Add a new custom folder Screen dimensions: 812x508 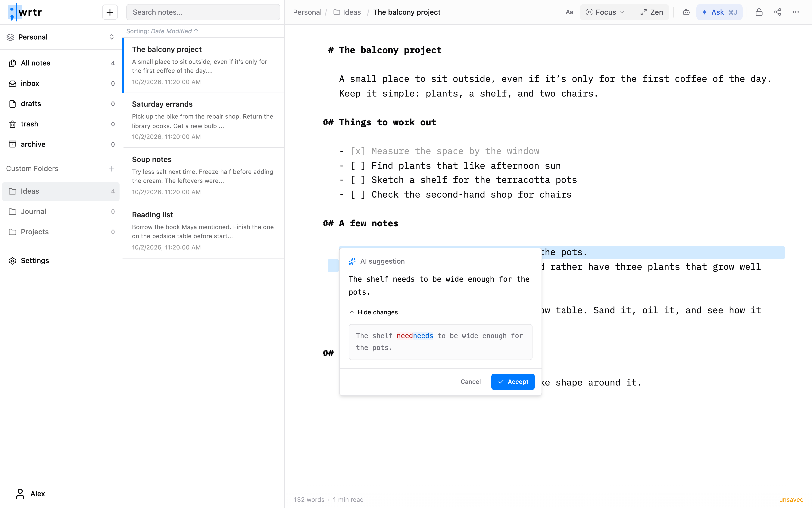[112, 169]
